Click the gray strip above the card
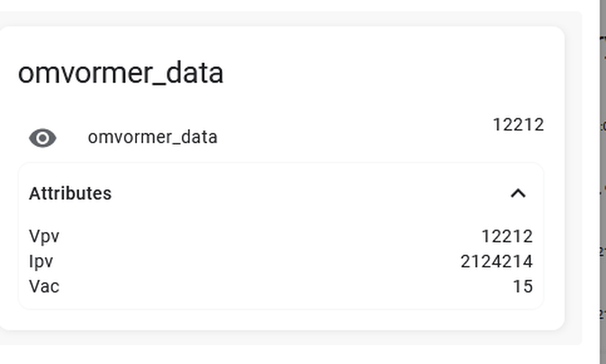The image size is (606, 364). (x=290, y=19)
